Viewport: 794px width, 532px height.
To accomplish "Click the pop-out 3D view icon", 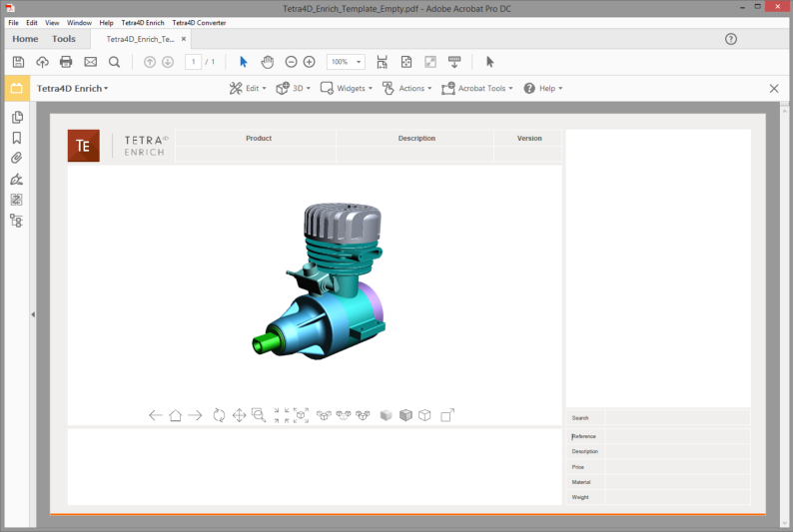I will (447, 415).
